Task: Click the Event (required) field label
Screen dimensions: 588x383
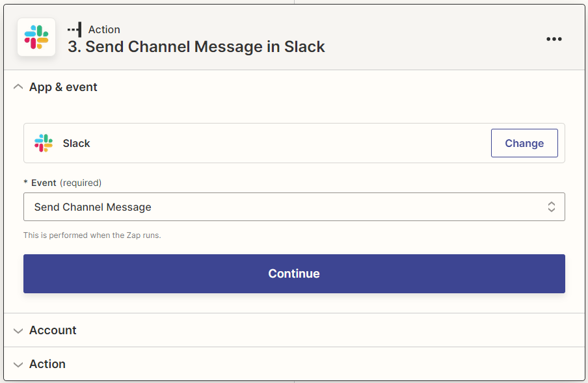Action: coord(62,183)
